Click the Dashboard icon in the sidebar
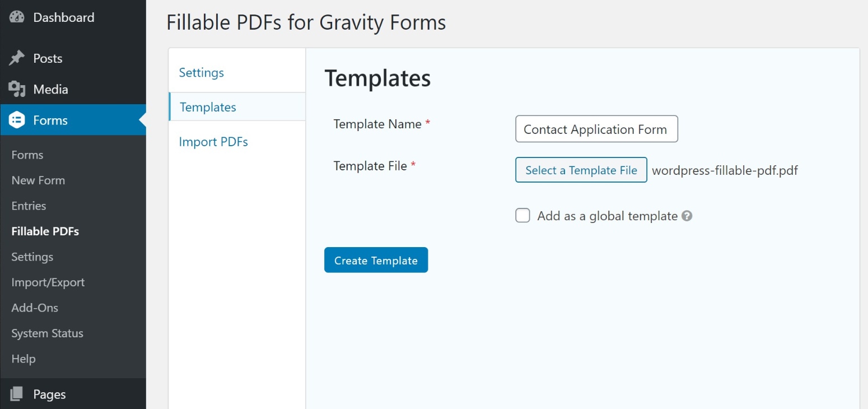868x409 pixels. tap(17, 17)
